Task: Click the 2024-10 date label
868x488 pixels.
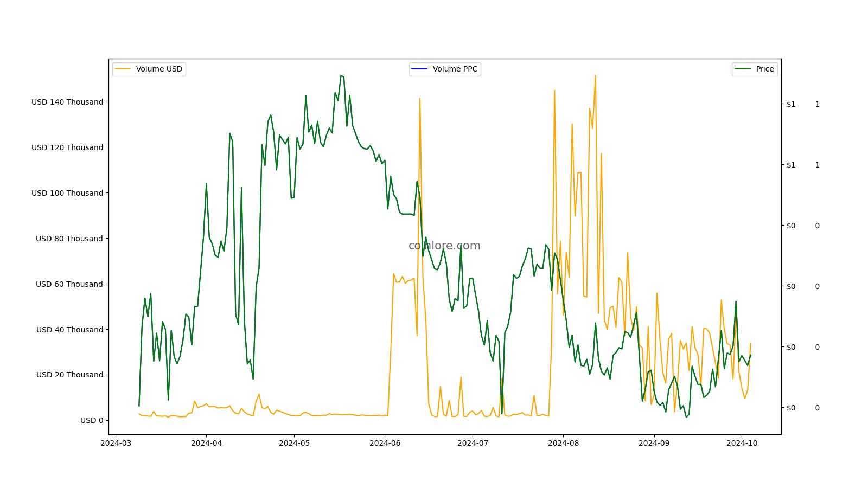Action: click(742, 442)
